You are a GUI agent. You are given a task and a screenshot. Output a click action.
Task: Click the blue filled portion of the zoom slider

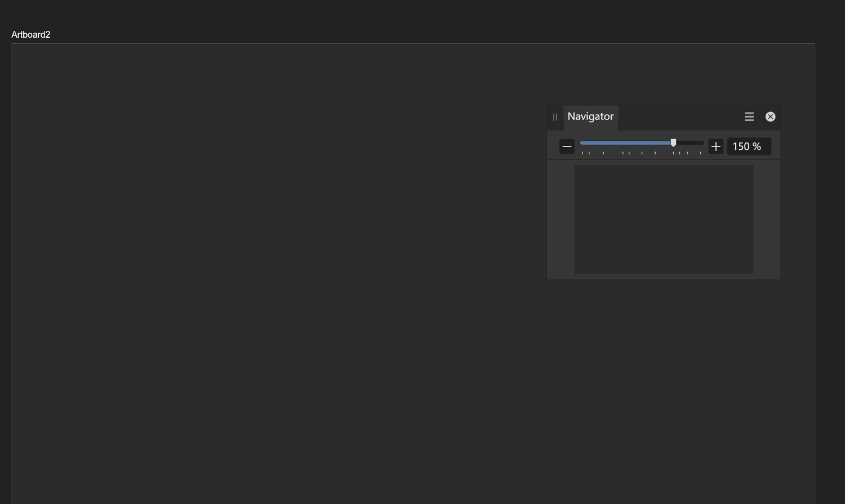point(625,143)
